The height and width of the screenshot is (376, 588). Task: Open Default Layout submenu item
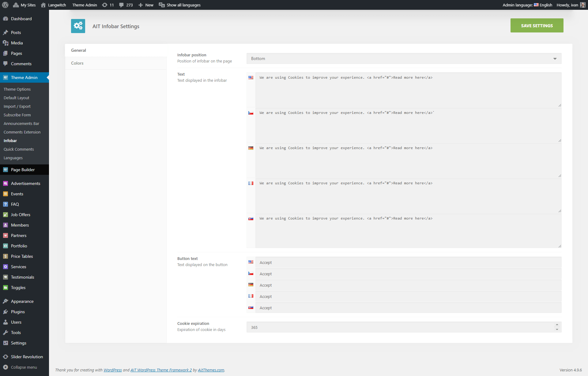tap(17, 98)
